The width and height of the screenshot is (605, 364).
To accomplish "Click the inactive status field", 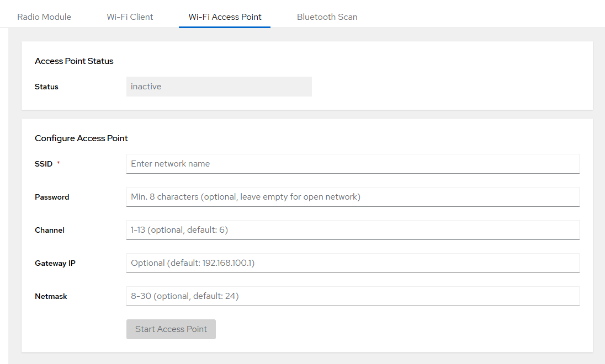I will 219,87.
